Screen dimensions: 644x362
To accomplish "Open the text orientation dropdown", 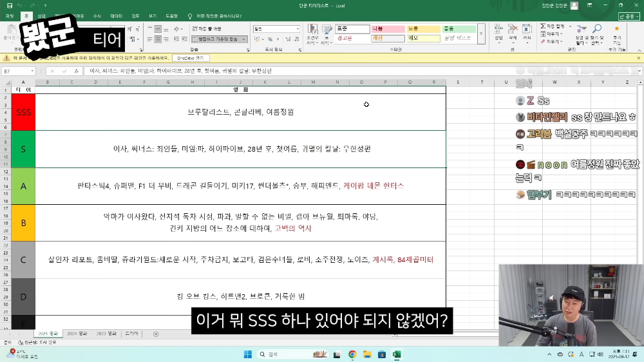I will (178, 29).
